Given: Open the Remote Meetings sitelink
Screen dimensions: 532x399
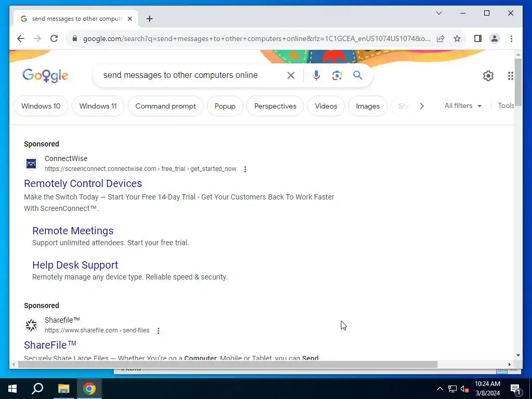Looking at the screenshot, I should tap(73, 231).
